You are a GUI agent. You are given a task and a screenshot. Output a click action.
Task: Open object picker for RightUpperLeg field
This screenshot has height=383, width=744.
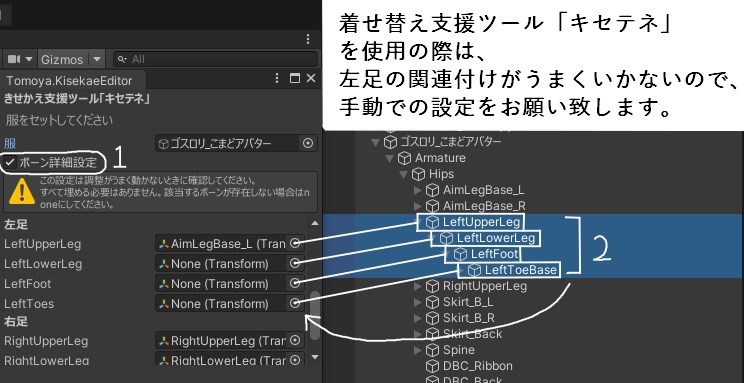[295, 340]
